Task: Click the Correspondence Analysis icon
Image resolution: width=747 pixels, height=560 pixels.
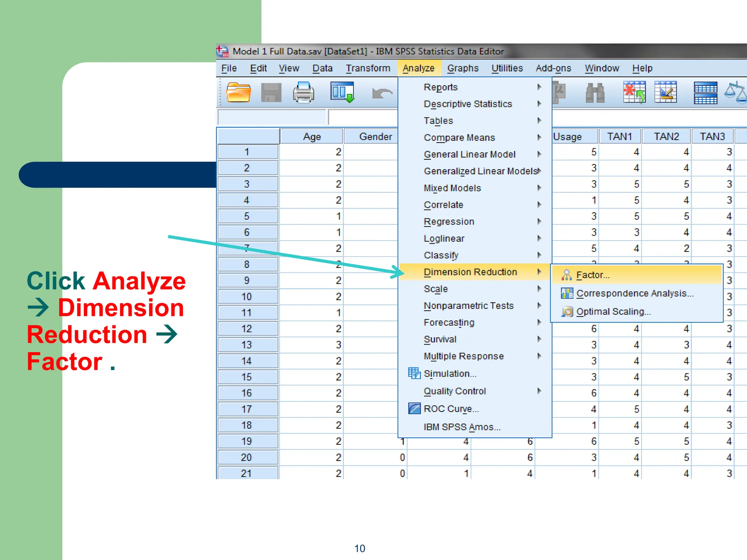Action: (x=567, y=293)
